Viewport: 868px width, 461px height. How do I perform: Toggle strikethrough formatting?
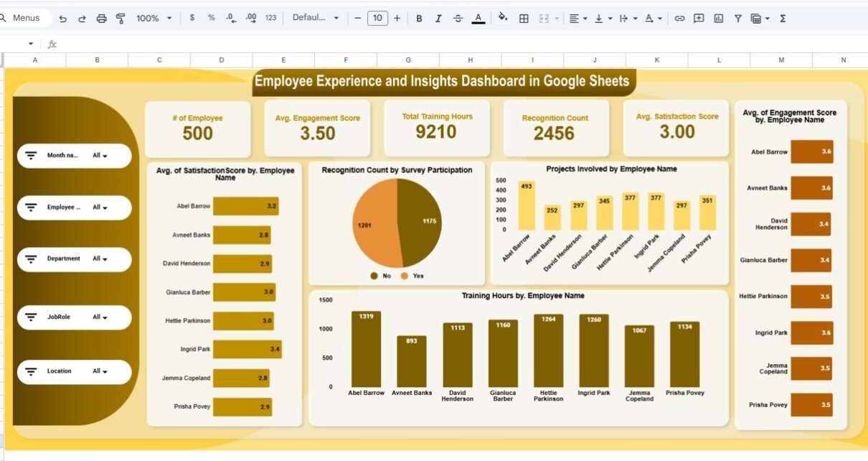(x=458, y=19)
